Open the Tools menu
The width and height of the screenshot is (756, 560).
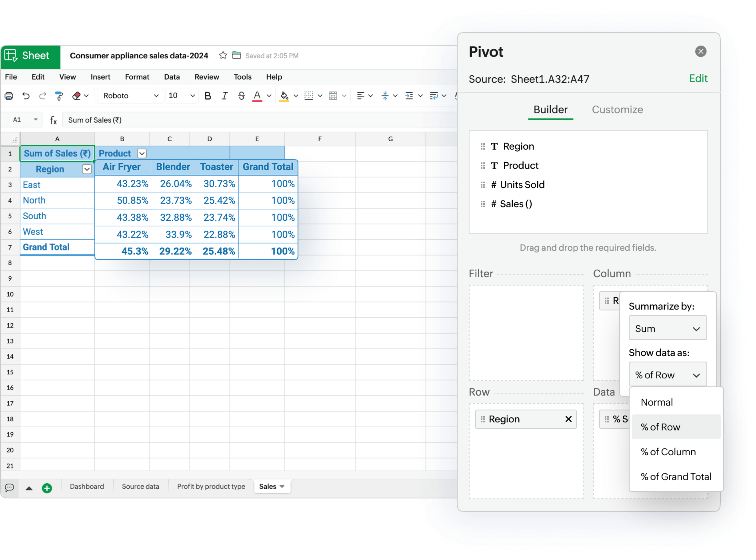tap(242, 77)
